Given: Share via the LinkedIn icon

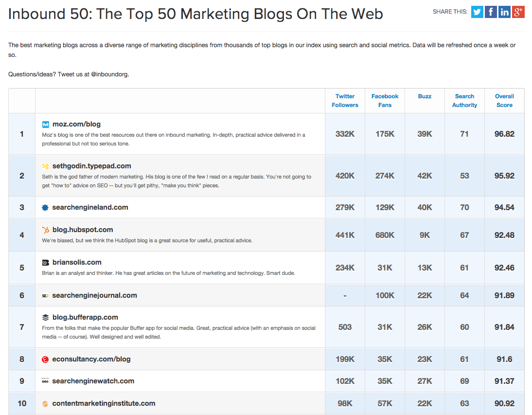Looking at the screenshot, I should (x=504, y=12).
